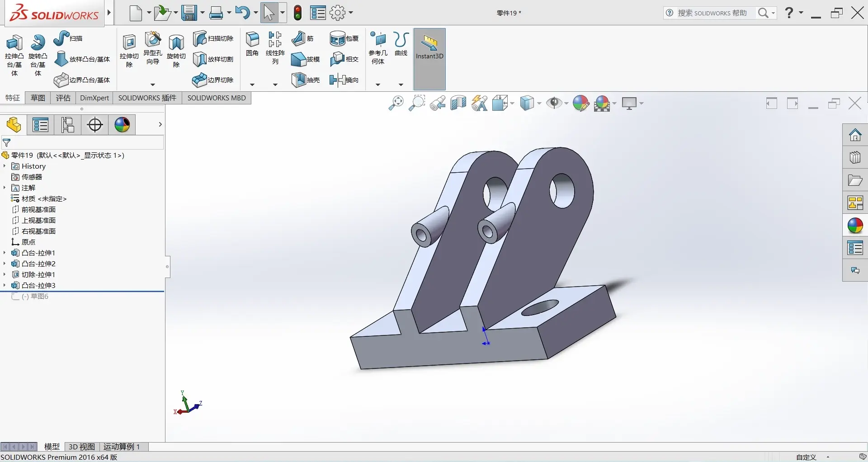
Task: Select the Shell (抽壳) feature tool
Action: [306, 80]
